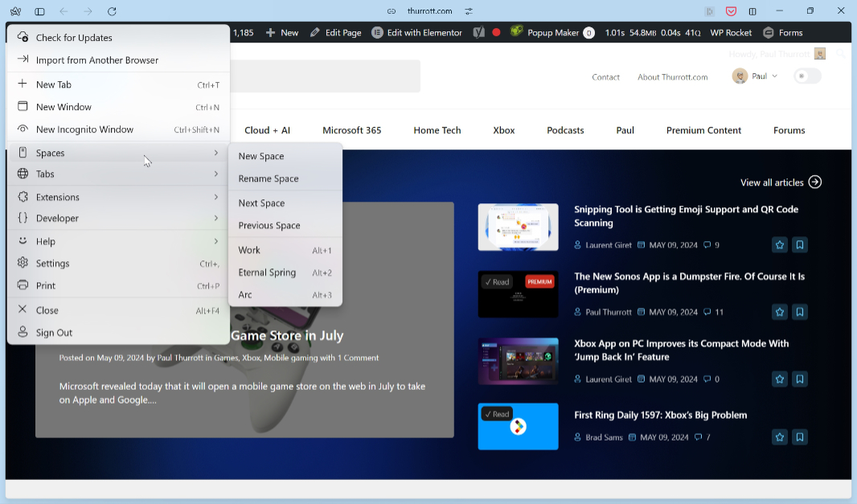Expand the Tabs submenu
857x504 pixels.
(x=118, y=174)
